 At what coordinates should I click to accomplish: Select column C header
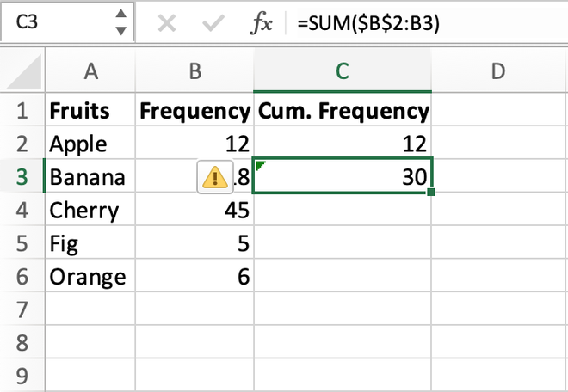coord(343,72)
